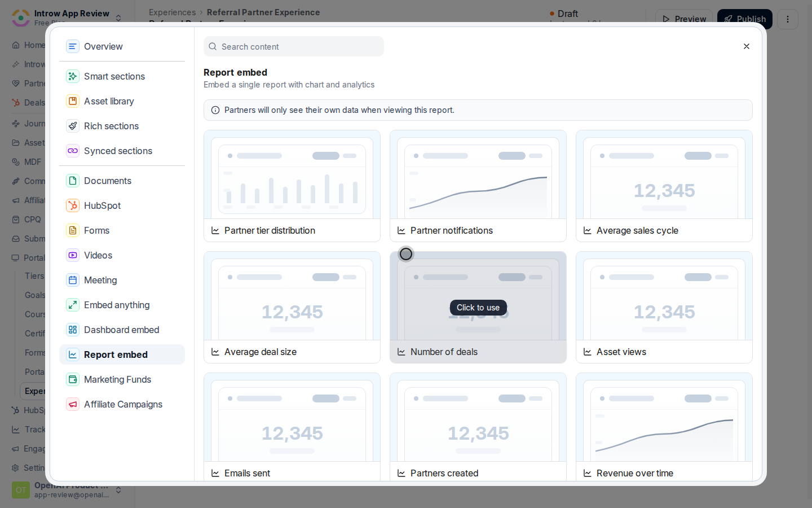
Task: Click the Publish button
Action: pos(745,19)
